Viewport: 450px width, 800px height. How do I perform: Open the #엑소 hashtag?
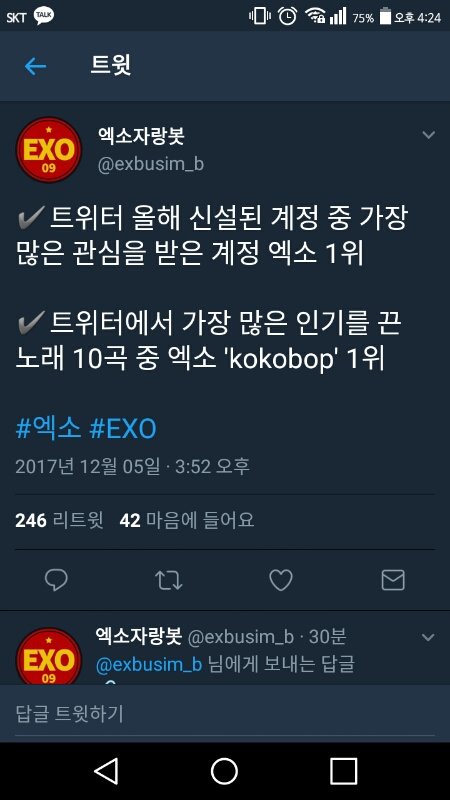pos(48,429)
